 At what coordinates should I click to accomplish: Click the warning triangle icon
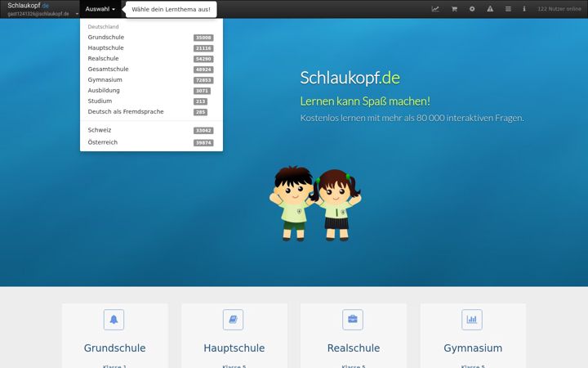click(x=490, y=9)
